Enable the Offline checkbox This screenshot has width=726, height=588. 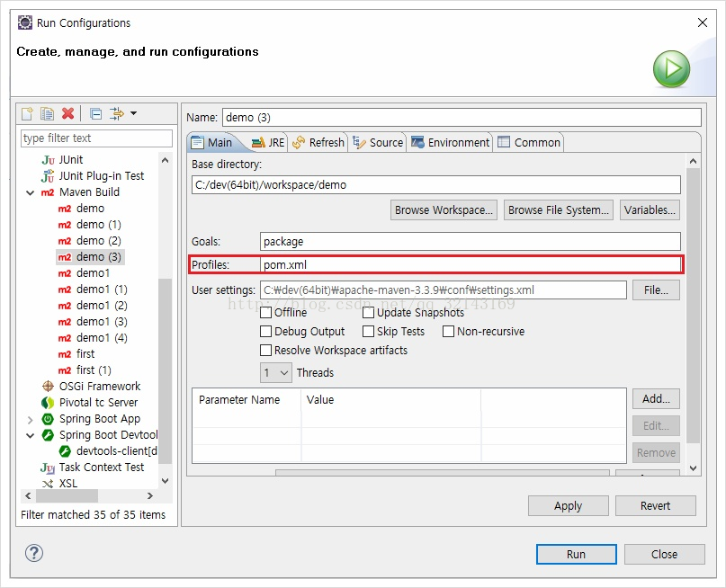coord(265,313)
